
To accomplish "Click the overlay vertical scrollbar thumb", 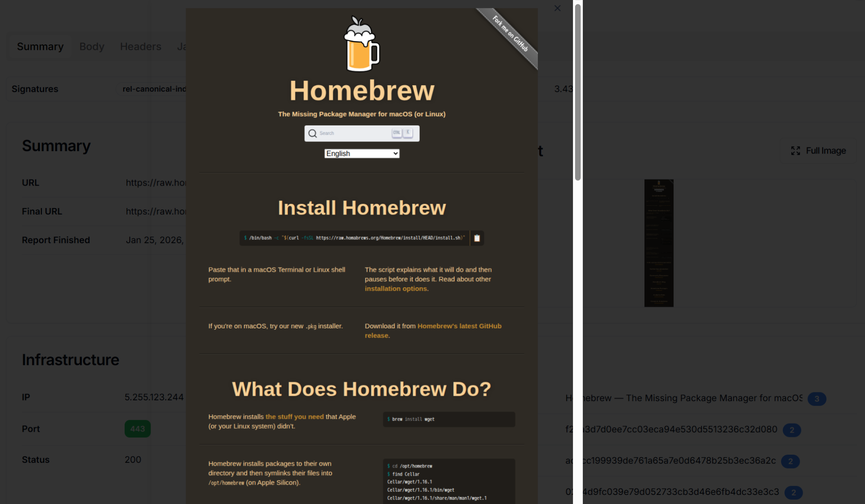I will point(578,92).
